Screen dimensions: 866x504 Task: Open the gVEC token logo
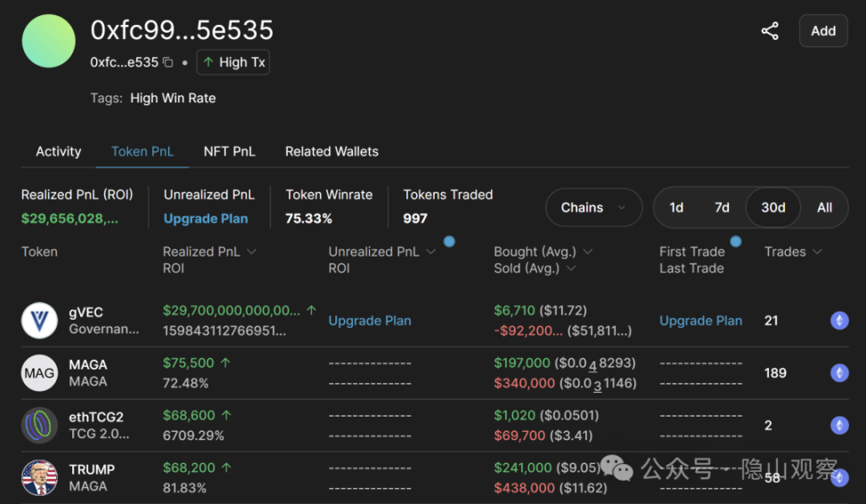coord(39,321)
